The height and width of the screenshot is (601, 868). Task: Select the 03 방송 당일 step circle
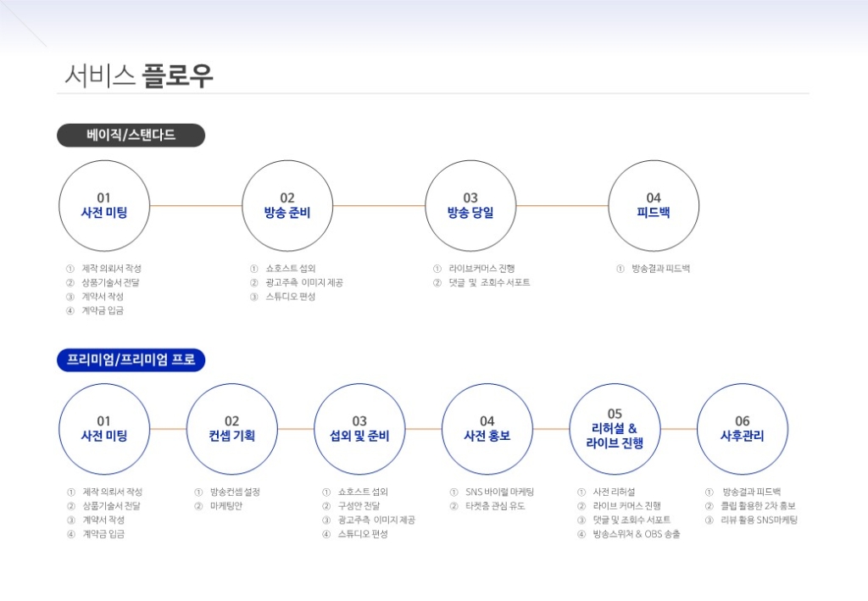470,206
